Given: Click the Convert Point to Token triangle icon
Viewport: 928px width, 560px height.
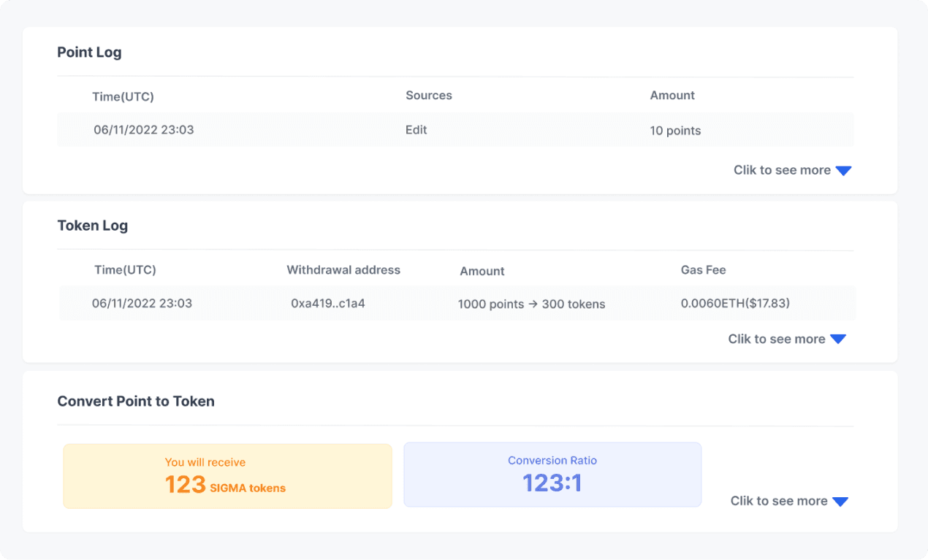Looking at the screenshot, I should pos(842,501).
